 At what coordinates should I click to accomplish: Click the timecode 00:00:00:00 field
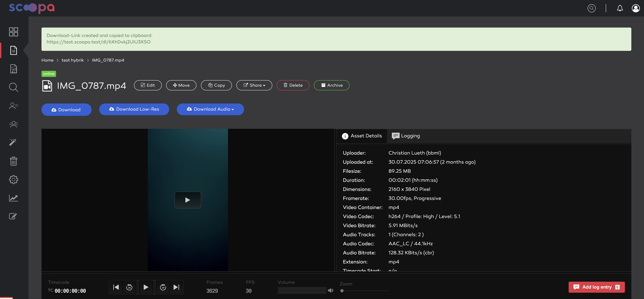[x=70, y=291]
